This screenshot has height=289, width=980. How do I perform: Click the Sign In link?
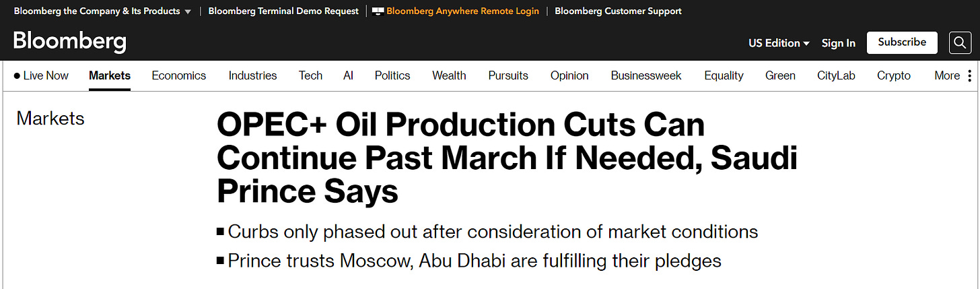[838, 43]
